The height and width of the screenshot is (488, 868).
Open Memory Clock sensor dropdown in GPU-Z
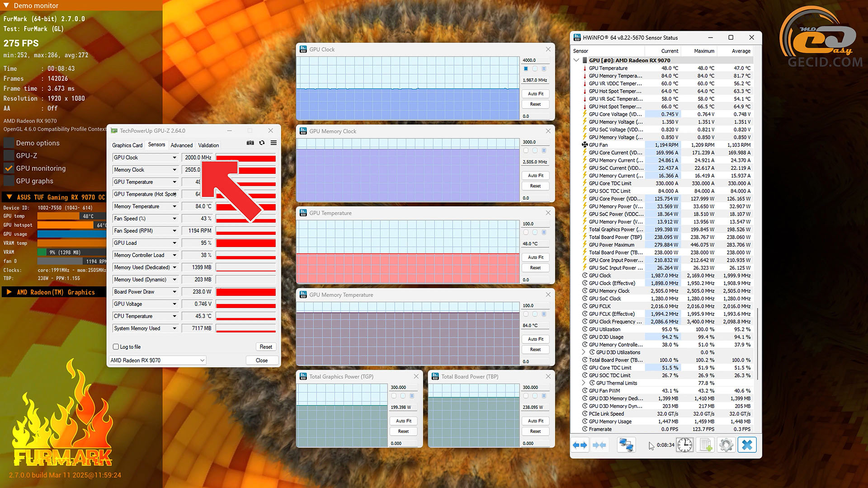click(175, 170)
